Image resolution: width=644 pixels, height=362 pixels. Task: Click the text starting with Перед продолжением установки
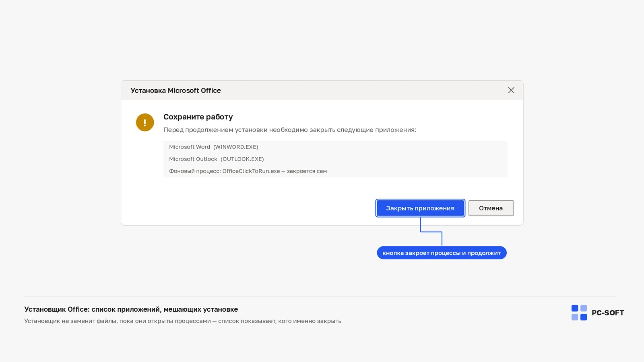click(x=290, y=130)
